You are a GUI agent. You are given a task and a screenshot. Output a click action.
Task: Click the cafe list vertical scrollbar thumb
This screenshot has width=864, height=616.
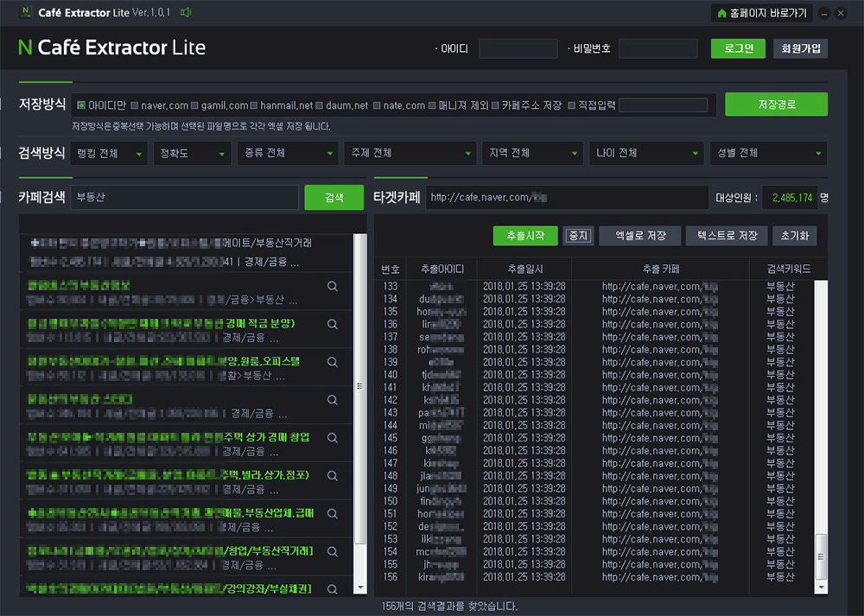pos(359,389)
